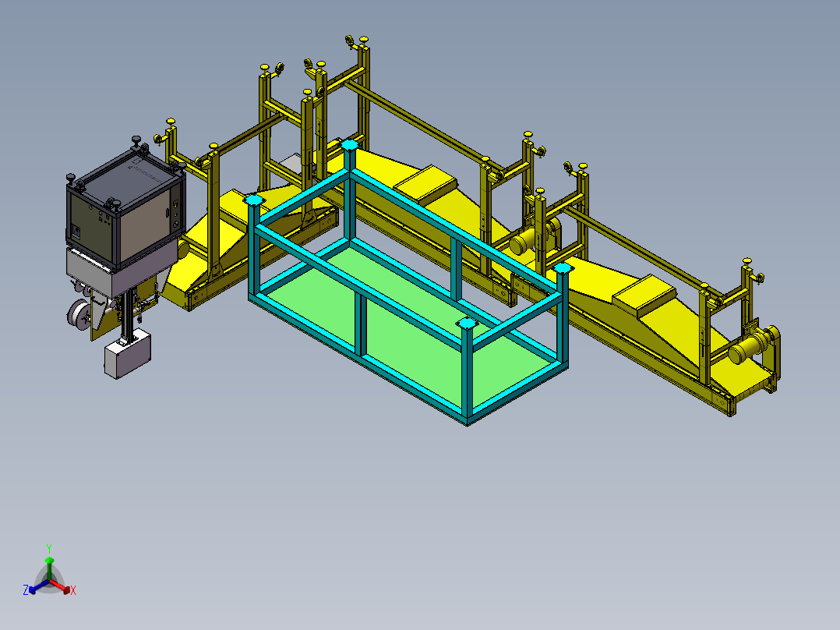Image resolution: width=840 pixels, height=630 pixels.
Task: Select the white box under the cabinet column
Action: (128, 354)
